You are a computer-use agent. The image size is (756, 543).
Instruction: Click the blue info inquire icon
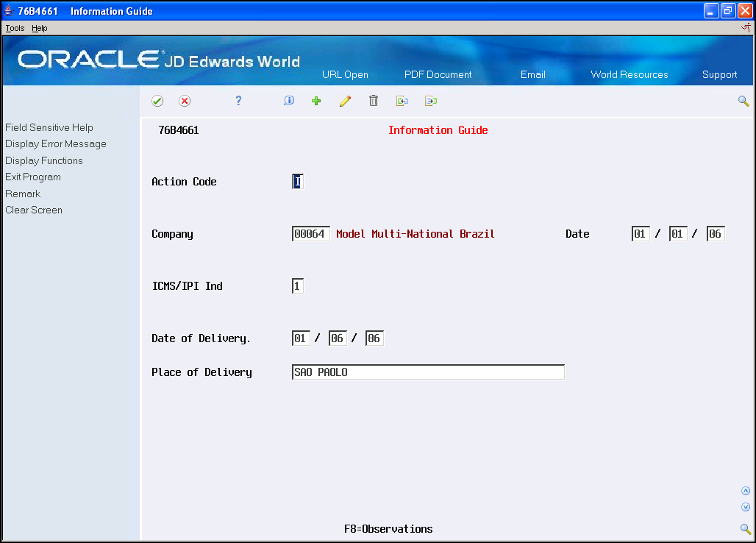(x=289, y=100)
